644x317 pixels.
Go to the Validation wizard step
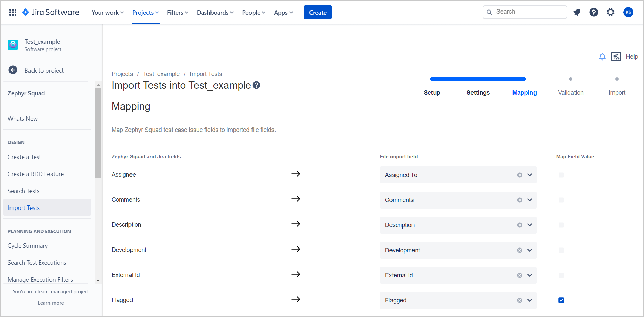tap(571, 93)
